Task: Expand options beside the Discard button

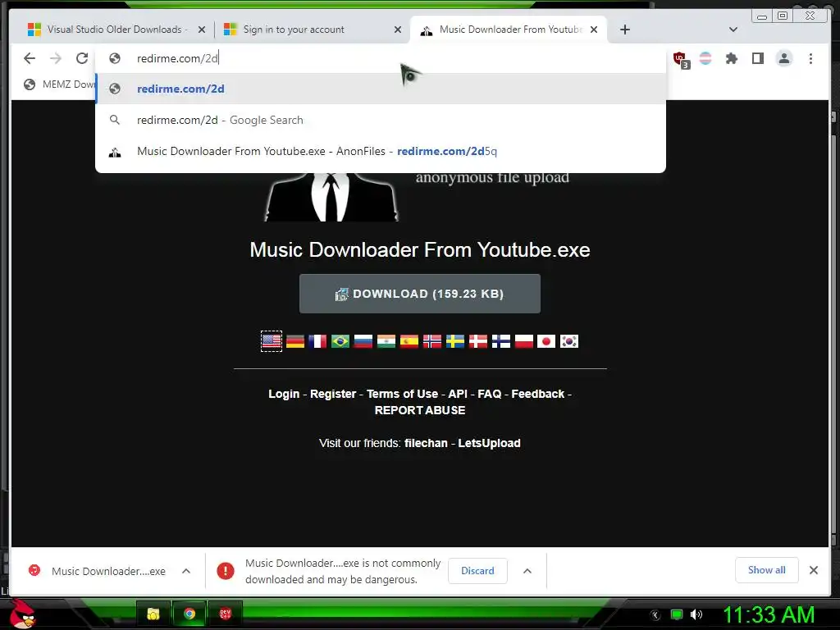Action: pos(527,571)
